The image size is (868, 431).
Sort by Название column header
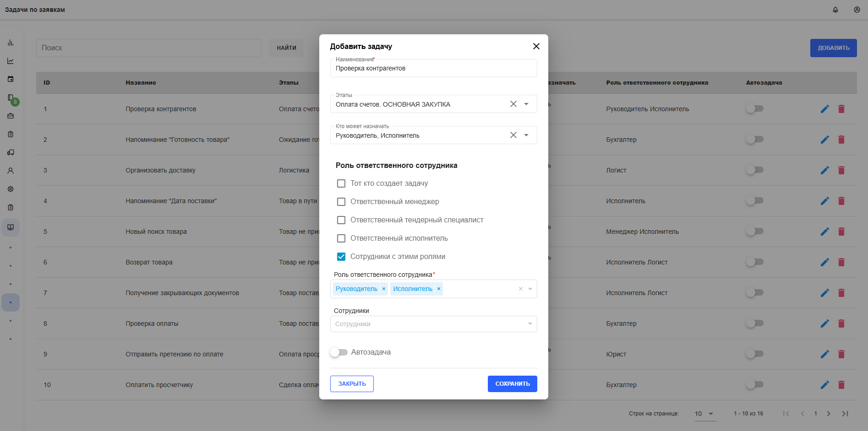[141, 83]
